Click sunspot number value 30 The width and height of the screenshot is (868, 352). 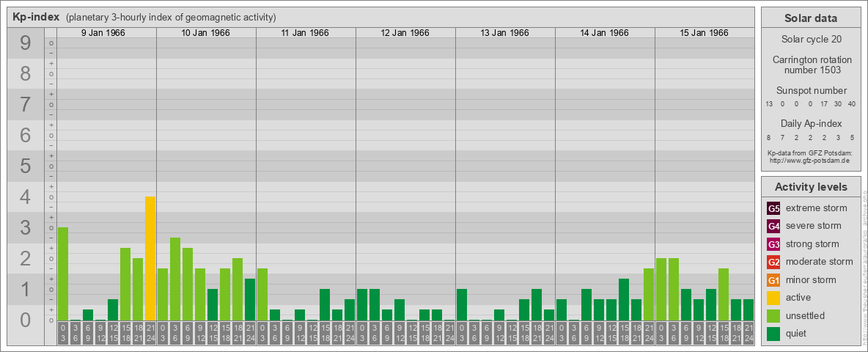point(837,104)
